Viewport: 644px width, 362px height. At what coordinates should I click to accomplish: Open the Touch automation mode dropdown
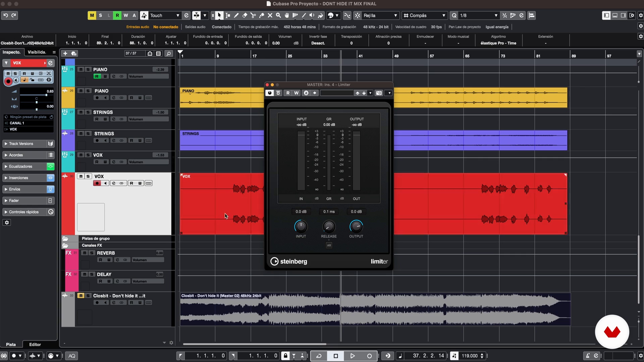tap(164, 15)
